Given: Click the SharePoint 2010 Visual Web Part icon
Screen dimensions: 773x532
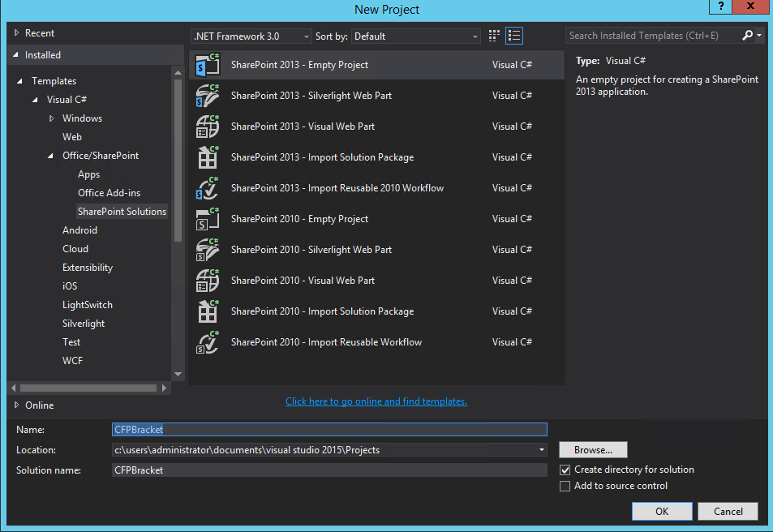Looking at the screenshot, I should [x=208, y=281].
